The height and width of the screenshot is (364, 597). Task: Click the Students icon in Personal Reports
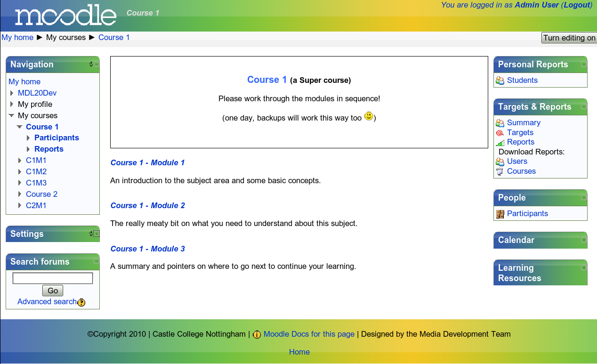500,81
